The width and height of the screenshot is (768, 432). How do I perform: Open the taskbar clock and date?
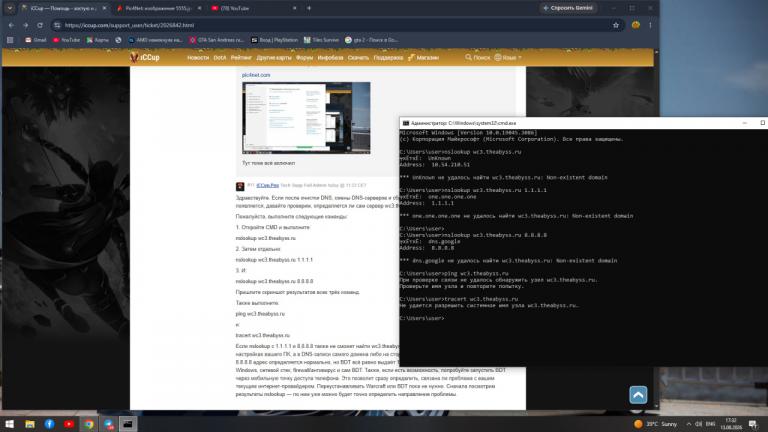[731, 424]
